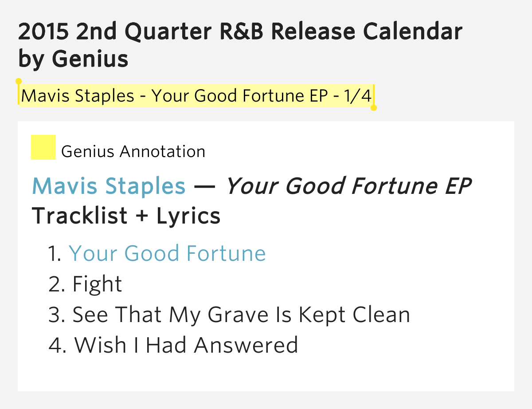Screen dimensions: 532x409
Task: Click list number 3 in the tracklist
Action: click(x=56, y=315)
